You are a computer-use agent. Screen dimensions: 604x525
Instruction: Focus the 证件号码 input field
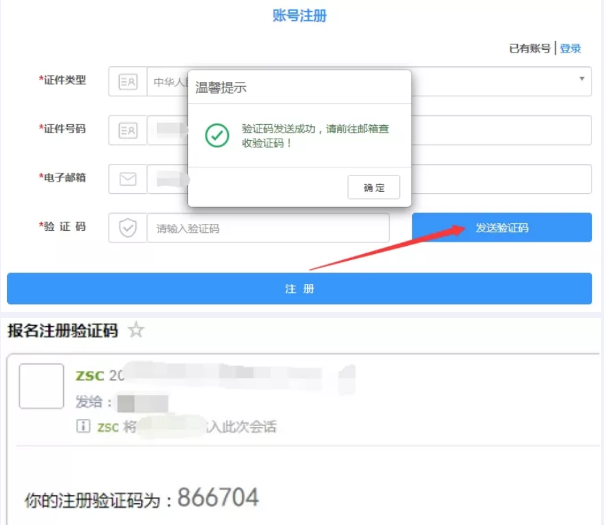click(500, 130)
